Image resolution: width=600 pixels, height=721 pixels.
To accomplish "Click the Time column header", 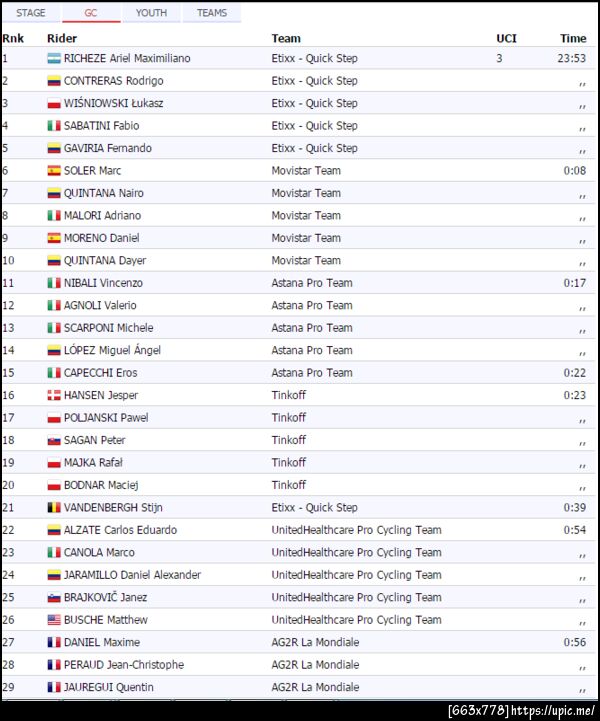I will coord(573,39).
